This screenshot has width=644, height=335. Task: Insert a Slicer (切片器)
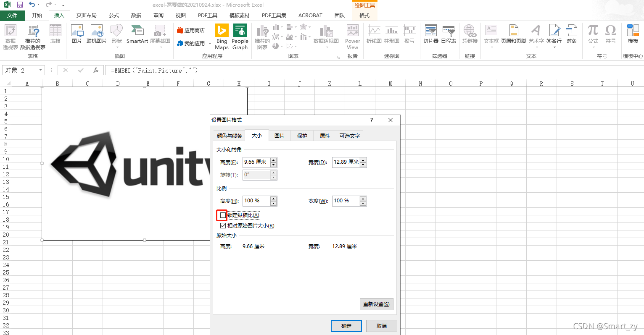431,34
